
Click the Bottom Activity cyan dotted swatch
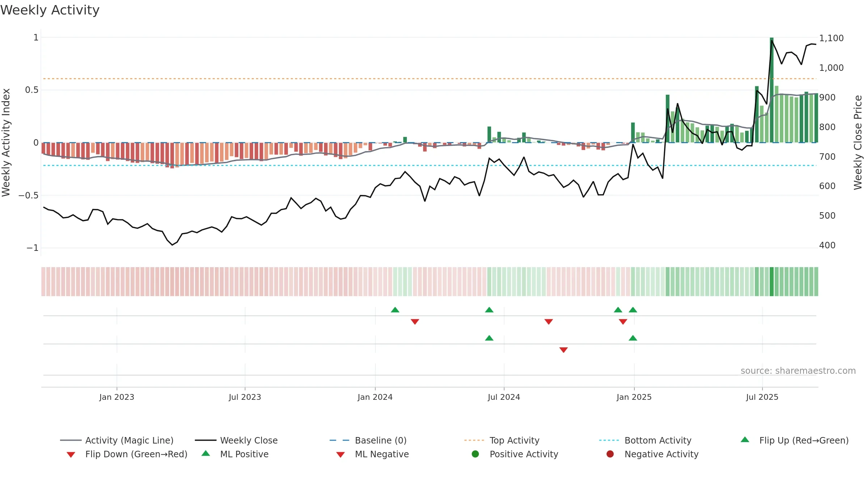coord(609,440)
